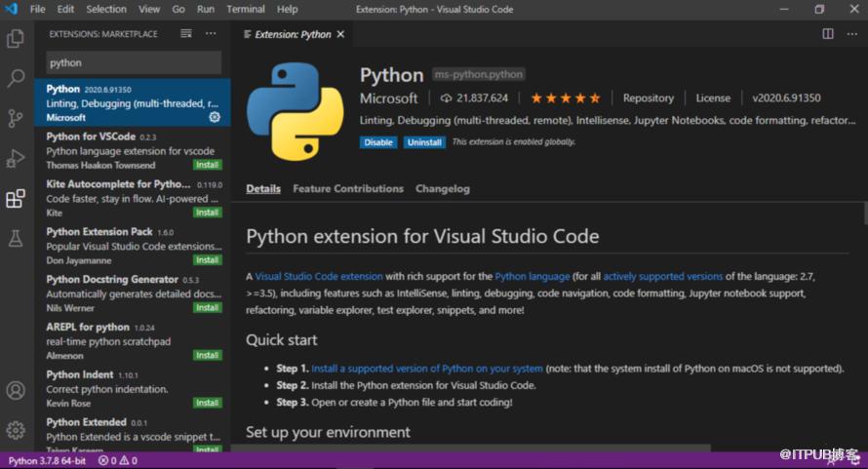868x469 pixels.
Task: Click the large Python logo image
Action: pyautogui.click(x=296, y=111)
